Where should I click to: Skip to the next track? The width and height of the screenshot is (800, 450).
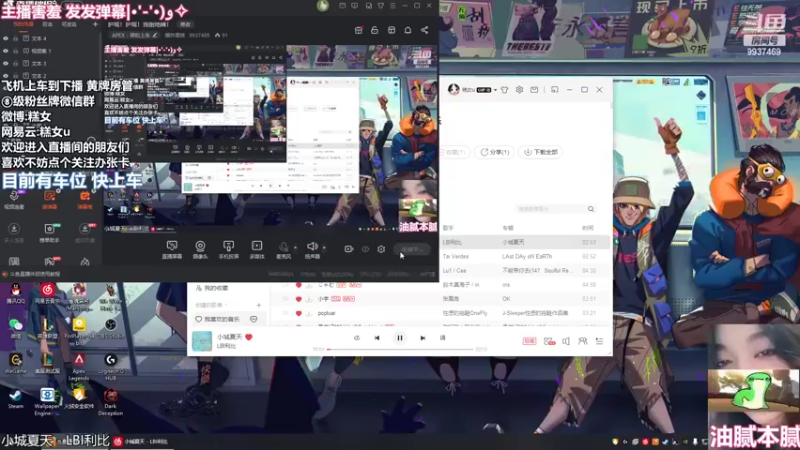(422, 338)
